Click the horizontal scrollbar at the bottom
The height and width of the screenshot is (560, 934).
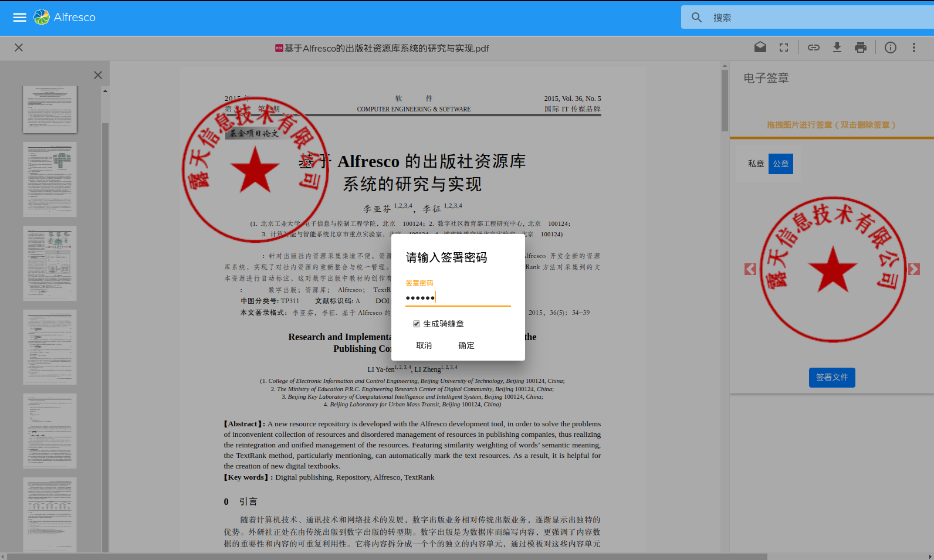387,556
